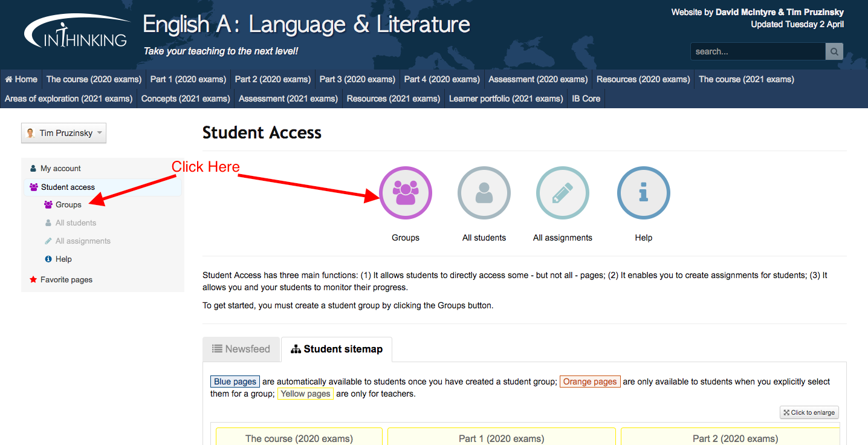Expand the Tim Pruzinsky user dropdown
Viewport: 868px width, 445px height.
(x=63, y=133)
